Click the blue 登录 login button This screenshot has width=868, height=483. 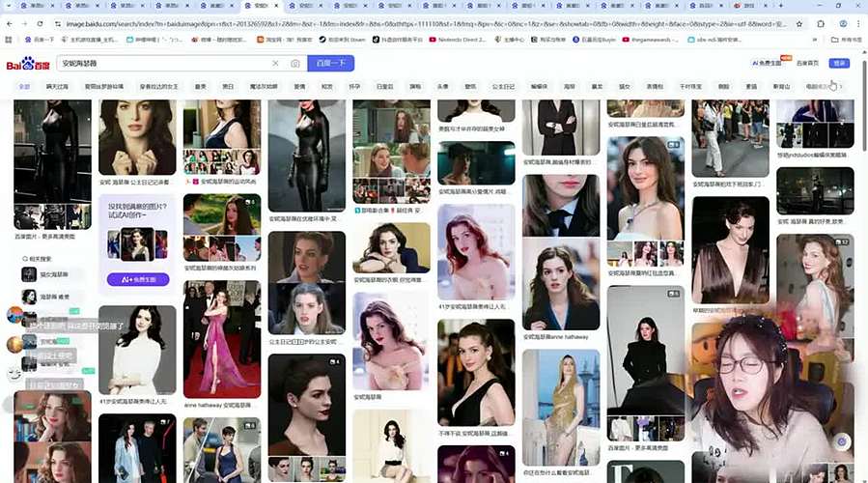coord(839,63)
